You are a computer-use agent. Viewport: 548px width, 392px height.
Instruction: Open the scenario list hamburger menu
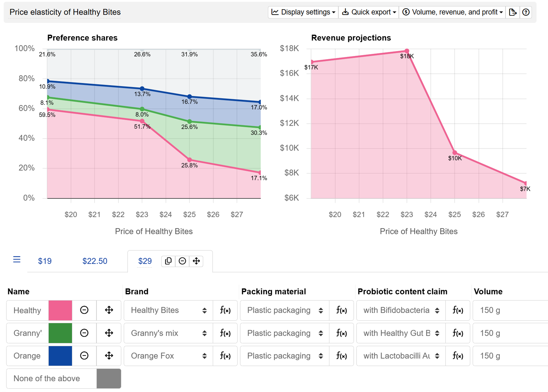click(17, 259)
